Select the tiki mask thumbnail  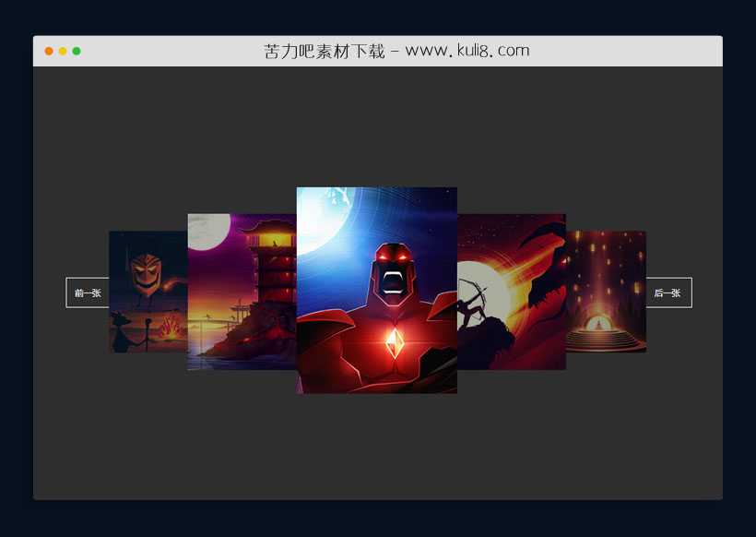(148, 291)
